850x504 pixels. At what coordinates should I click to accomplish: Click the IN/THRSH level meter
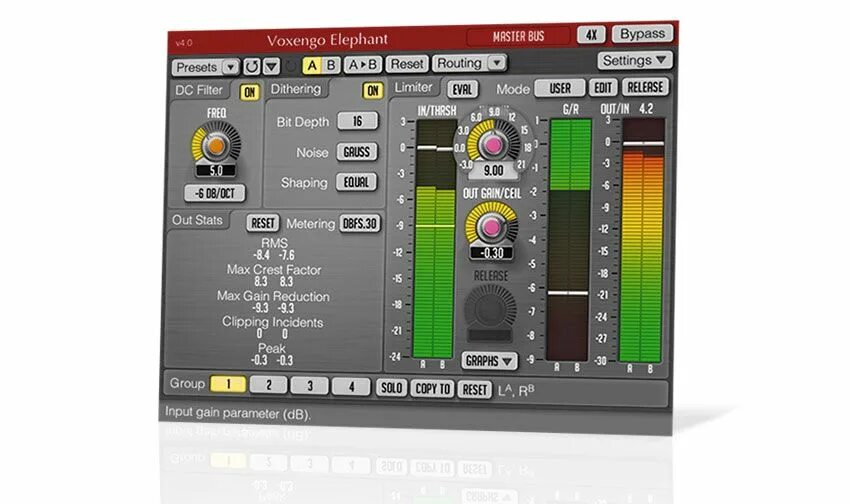click(x=434, y=238)
